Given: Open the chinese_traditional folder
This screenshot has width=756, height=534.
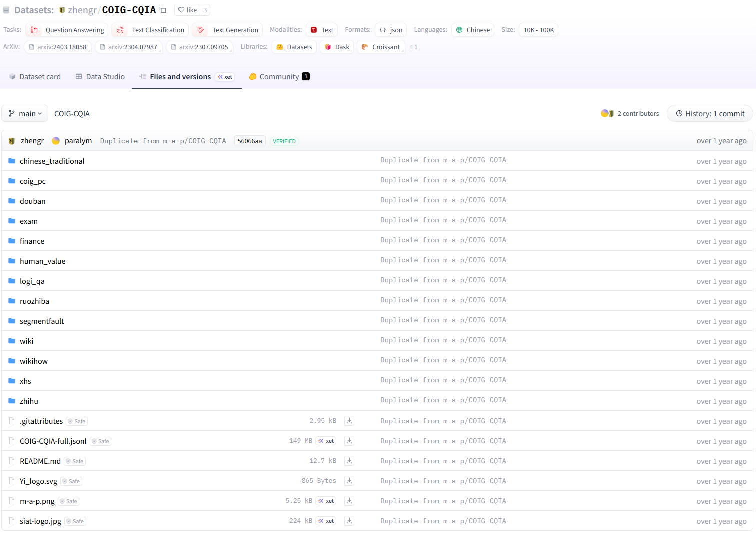Looking at the screenshot, I should (x=52, y=161).
